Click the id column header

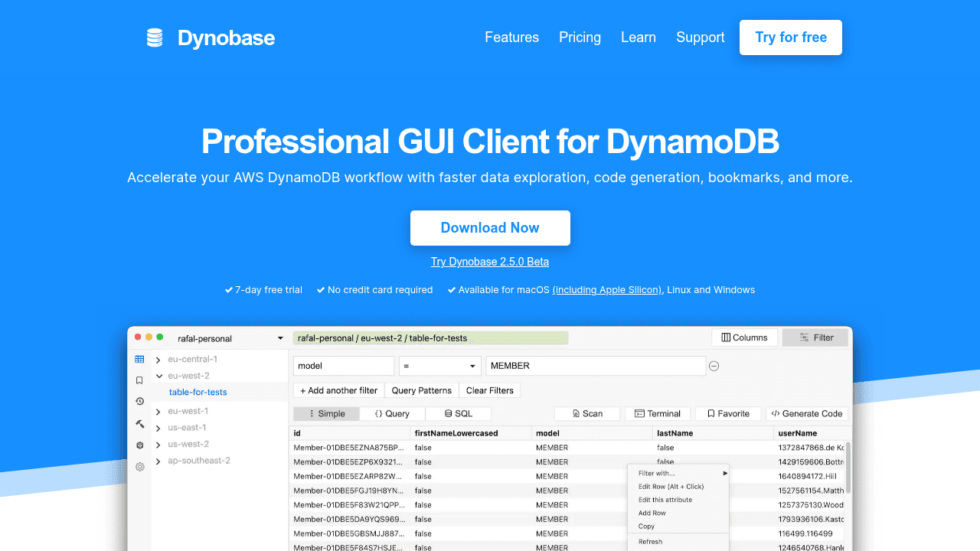click(349, 433)
